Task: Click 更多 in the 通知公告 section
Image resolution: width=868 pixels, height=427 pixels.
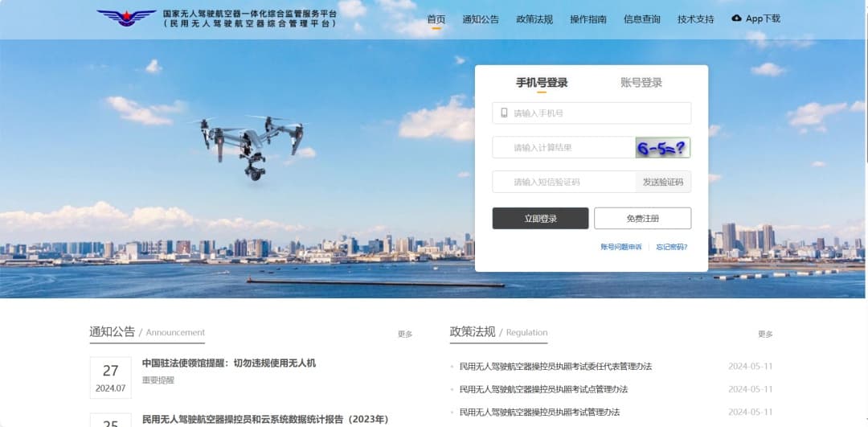Action: [405, 334]
